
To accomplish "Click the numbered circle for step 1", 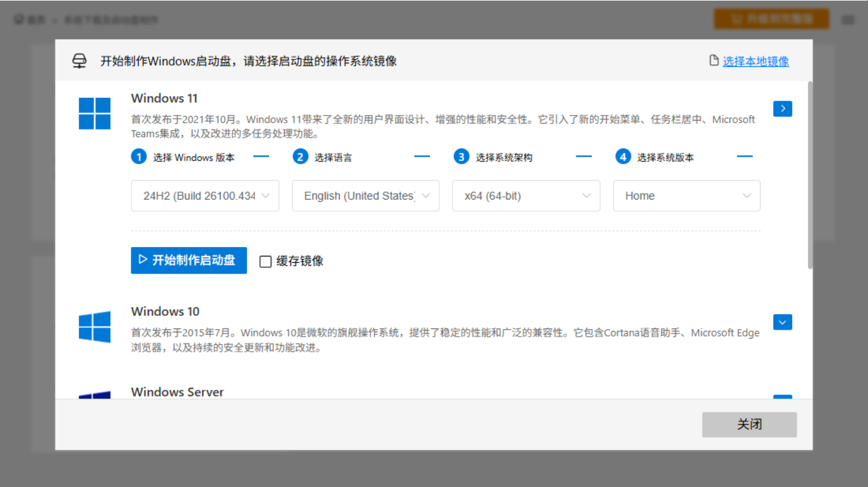I will point(139,156).
